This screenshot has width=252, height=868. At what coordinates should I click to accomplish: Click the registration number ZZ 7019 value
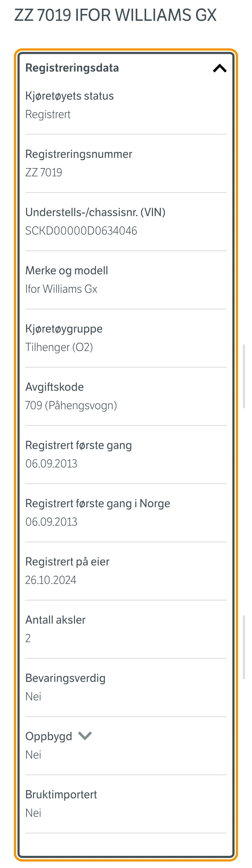click(44, 172)
